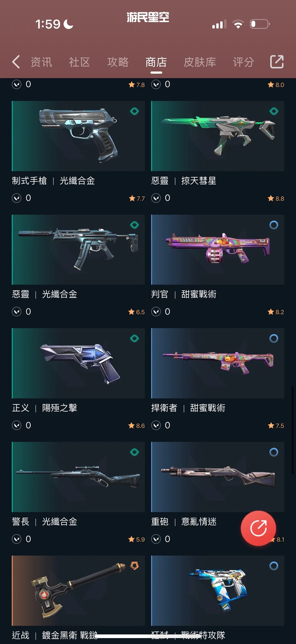Tap the star rating 8.8 of 掠天彗星
The width and height of the screenshot is (296, 644).
point(276,198)
